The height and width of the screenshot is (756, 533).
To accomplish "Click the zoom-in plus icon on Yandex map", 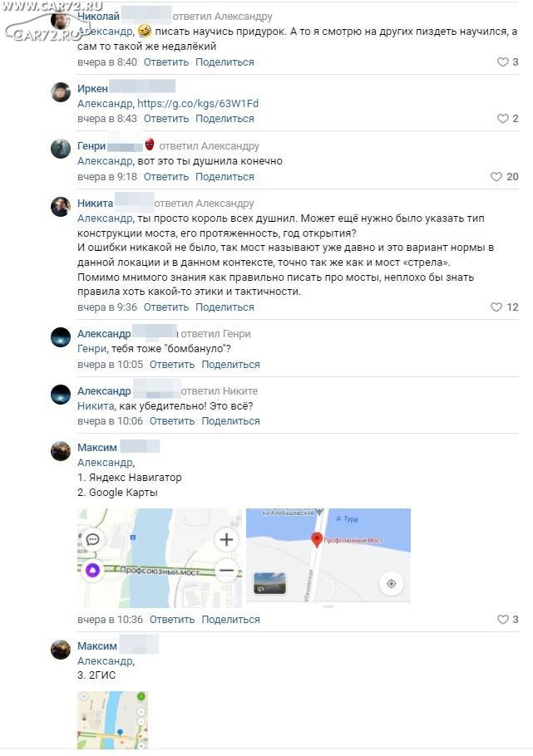I will [226, 539].
